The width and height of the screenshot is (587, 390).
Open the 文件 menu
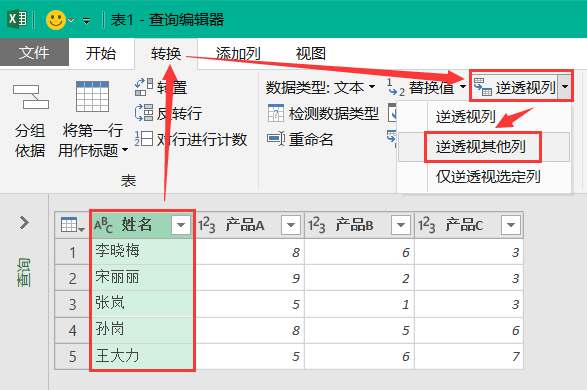click(34, 52)
